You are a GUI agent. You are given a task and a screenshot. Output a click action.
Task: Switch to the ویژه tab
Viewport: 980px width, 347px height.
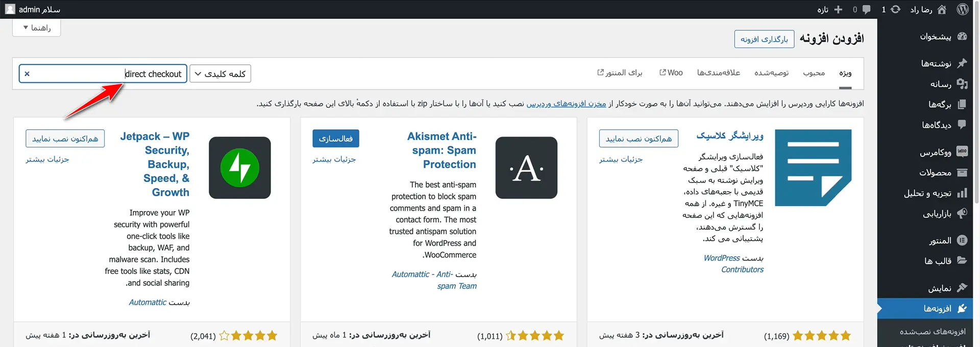[x=845, y=73]
